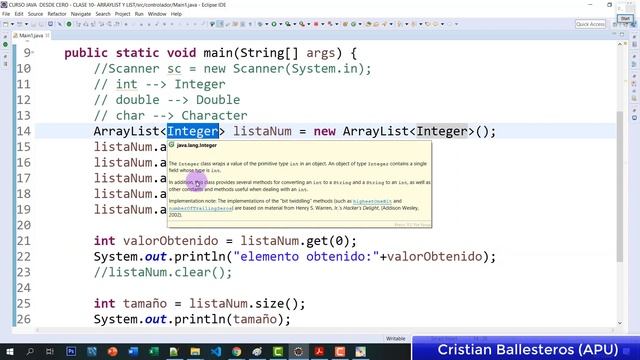The width and height of the screenshot is (640, 360).
Task: Click the red Stop square toolbar icon
Action: tap(316, 24)
